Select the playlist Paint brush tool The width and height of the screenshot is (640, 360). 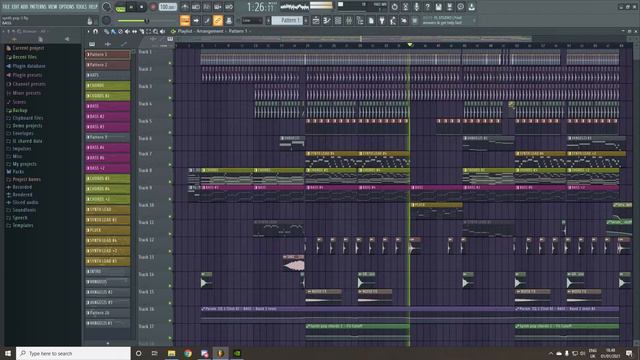(x=113, y=31)
